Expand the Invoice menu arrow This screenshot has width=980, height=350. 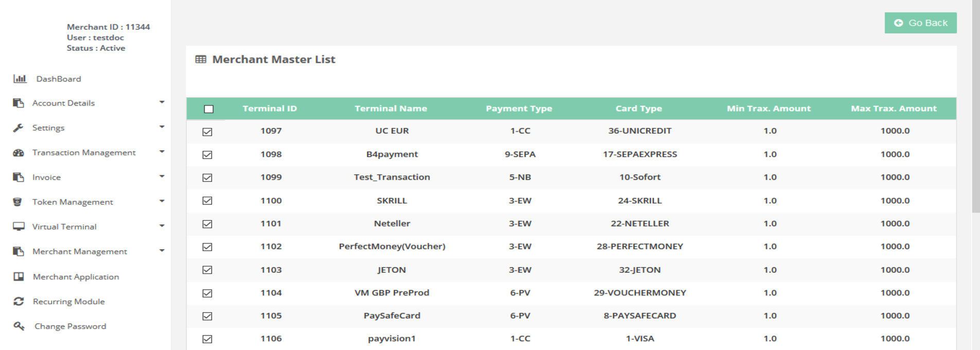point(162,177)
